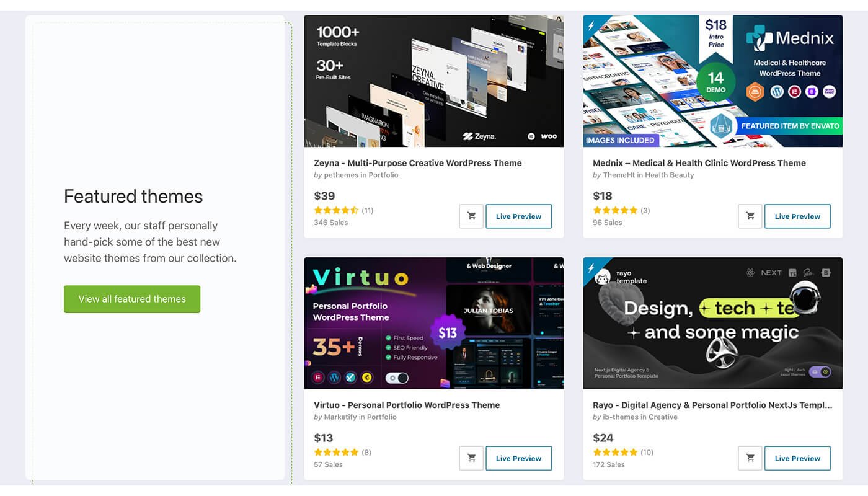This screenshot has height=496, width=868.
Task: Open Live Preview for Zeyna theme
Action: (518, 216)
